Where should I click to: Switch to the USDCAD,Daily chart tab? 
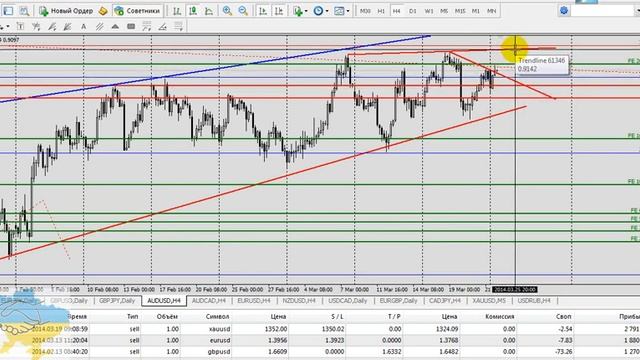click(x=348, y=301)
